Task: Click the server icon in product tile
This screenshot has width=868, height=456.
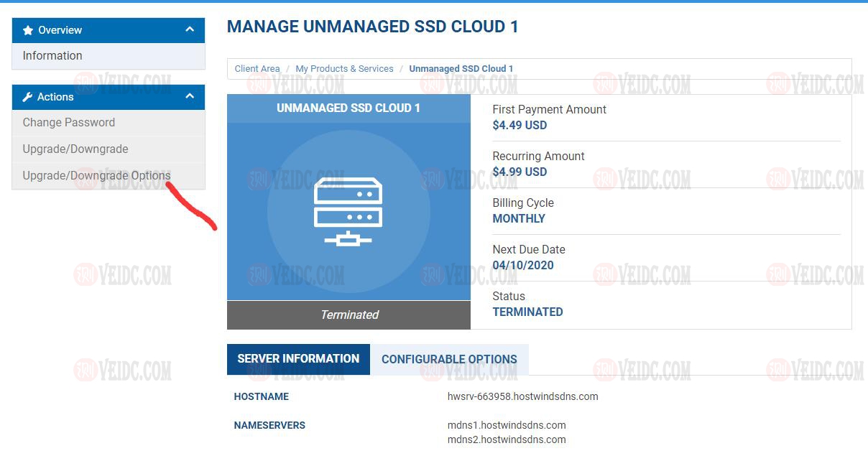Action: [x=348, y=213]
